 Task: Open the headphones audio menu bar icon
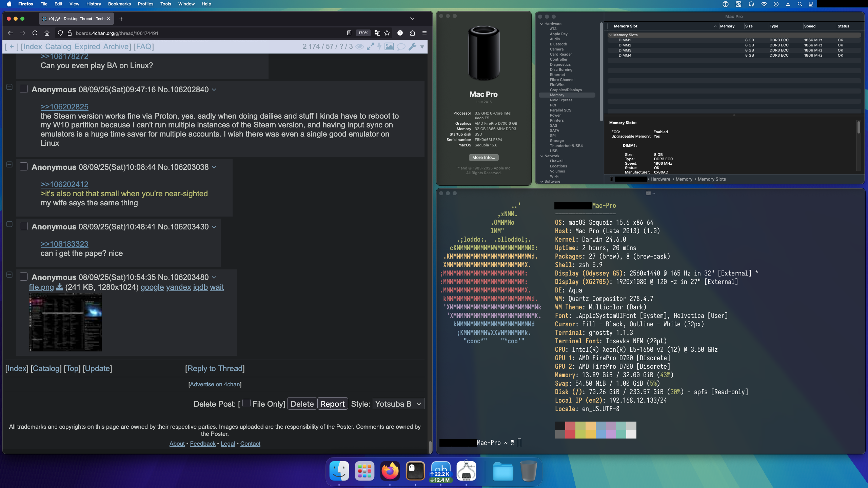click(751, 4)
